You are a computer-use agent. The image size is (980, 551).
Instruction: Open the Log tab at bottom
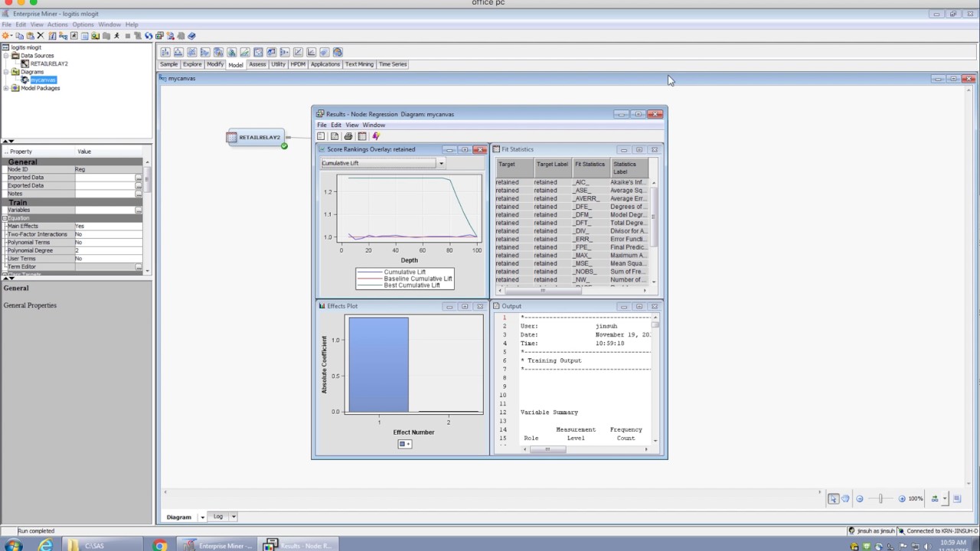point(218,517)
